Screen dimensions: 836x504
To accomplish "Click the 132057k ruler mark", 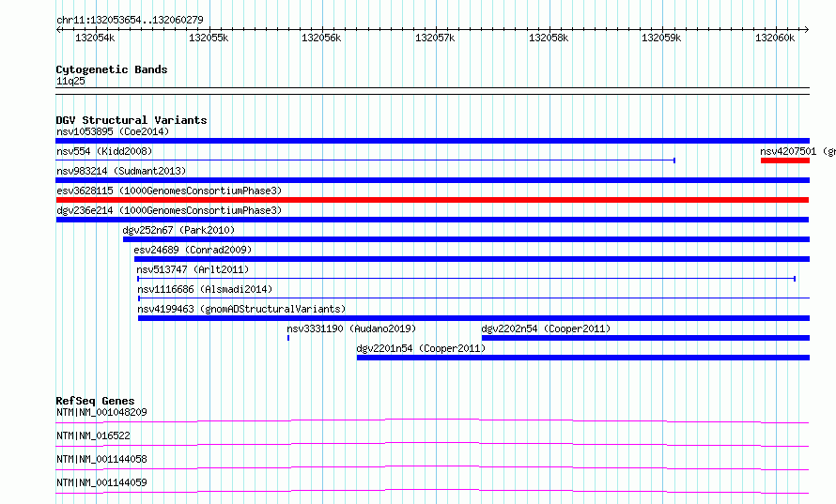I will pos(435,38).
